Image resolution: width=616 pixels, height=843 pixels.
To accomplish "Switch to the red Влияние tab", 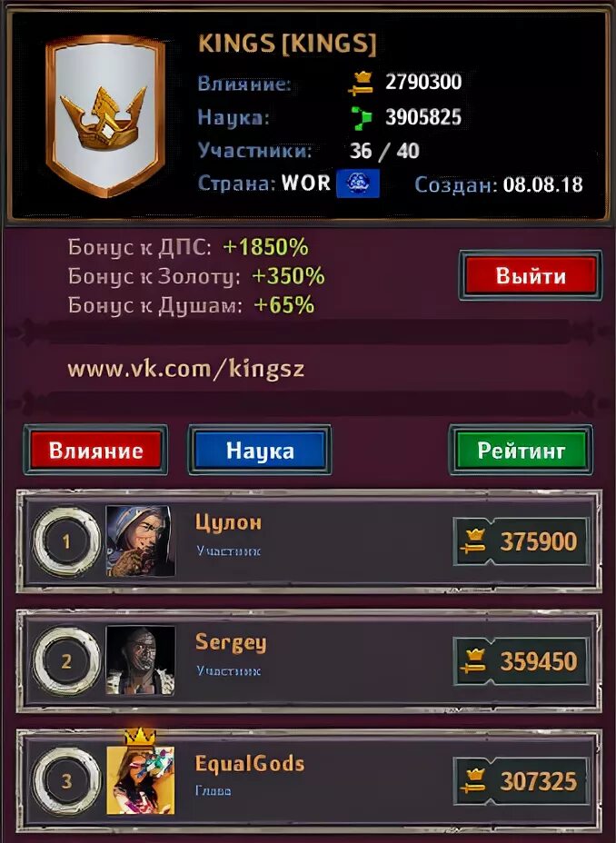I will pos(95,450).
